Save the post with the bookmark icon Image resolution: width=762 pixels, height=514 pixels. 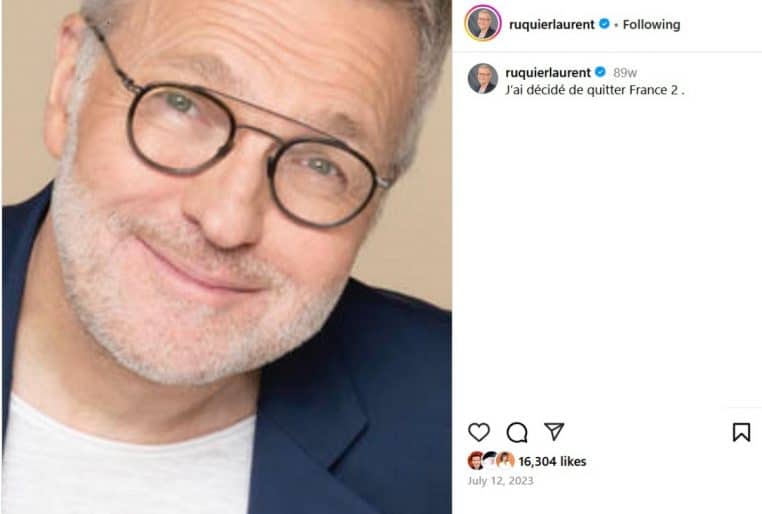pyautogui.click(x=741, y=432)
